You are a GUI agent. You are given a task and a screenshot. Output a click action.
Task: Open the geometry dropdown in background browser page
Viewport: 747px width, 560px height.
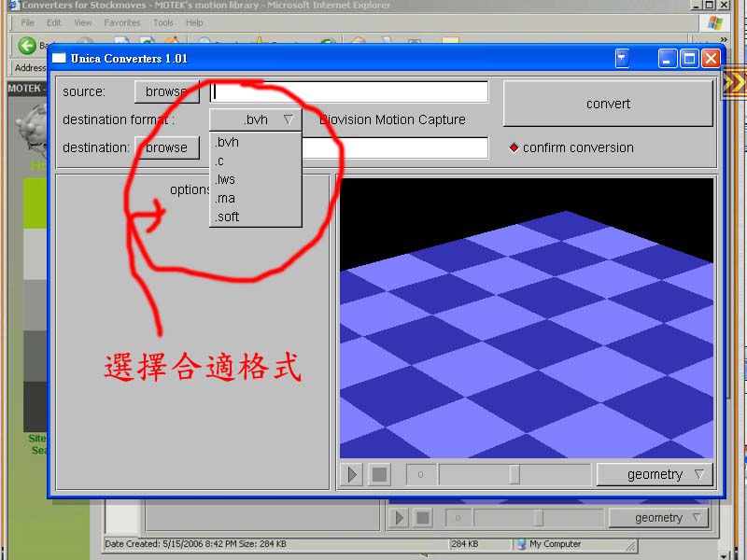[x=659, y=518]
